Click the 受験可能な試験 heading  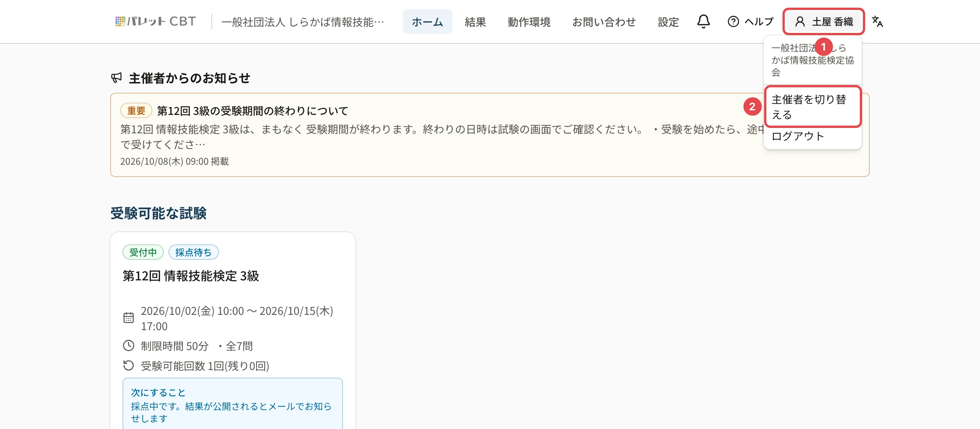tap(158, 213)
